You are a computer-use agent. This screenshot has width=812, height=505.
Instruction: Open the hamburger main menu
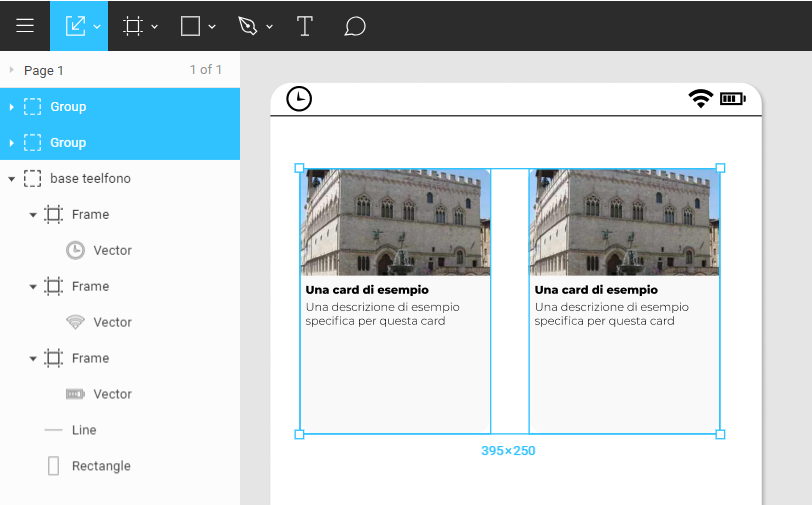(25, 26)
